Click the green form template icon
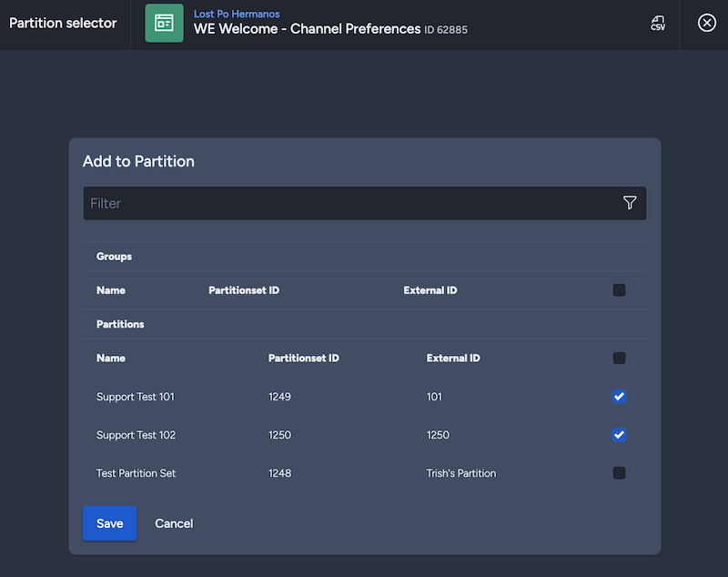Screen dimensions: 728x577 tap(164, 24)
